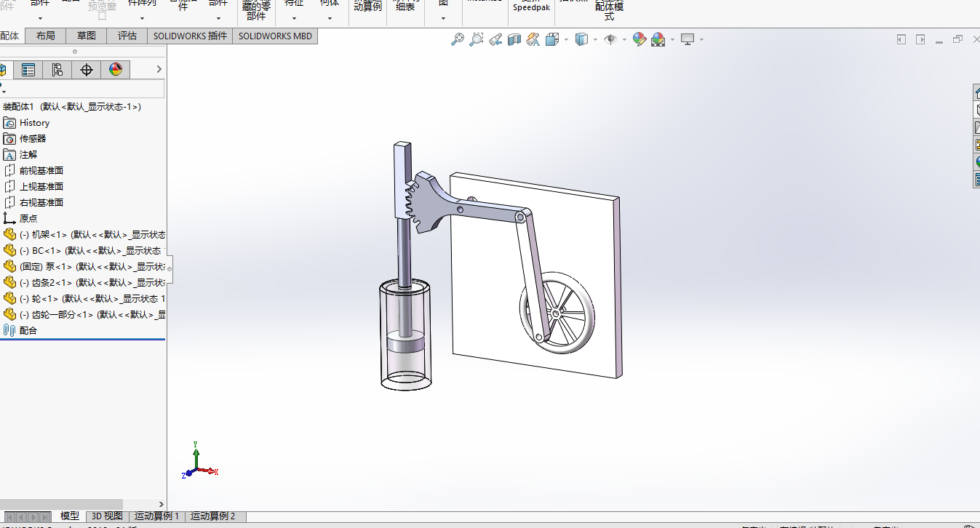Click the 原点 origin icon
Image resolution: width=980 pixels, height=528 pixels.
point(9,218)
